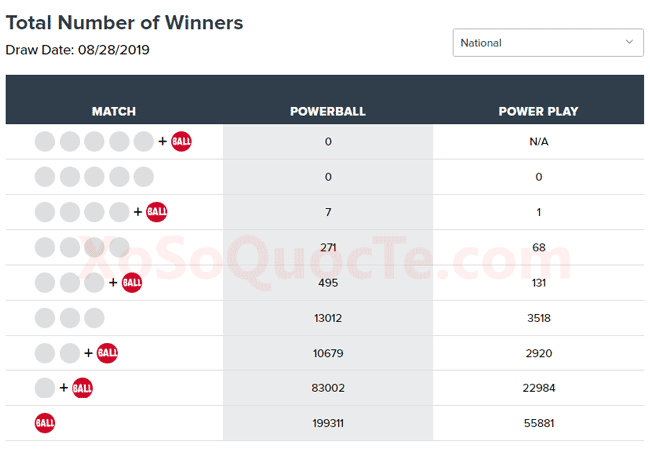Image resolution: width=650 pixels, height=453 pixels.
Task: Click red Powerball icon in 7-winners row
Action: (x=157, y=212)
